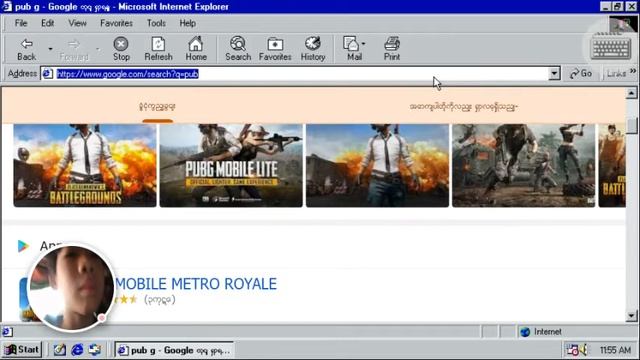Click the IE title bar icon
This screenshot has height=360, width=640.
click(x=7, y=6)
